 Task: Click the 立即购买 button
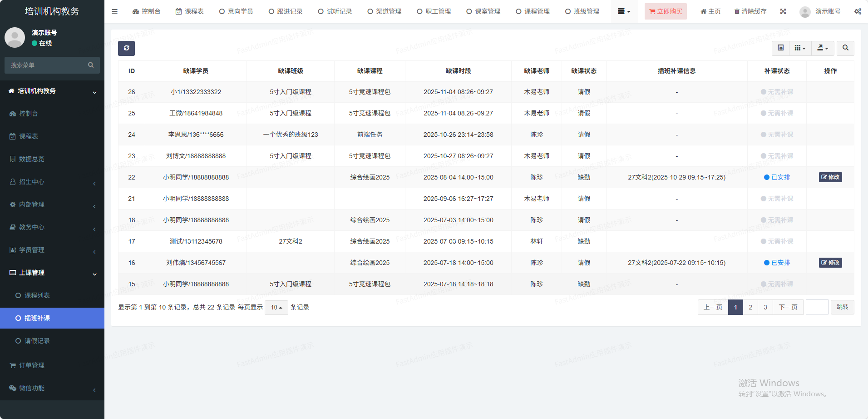coord(666,11)
